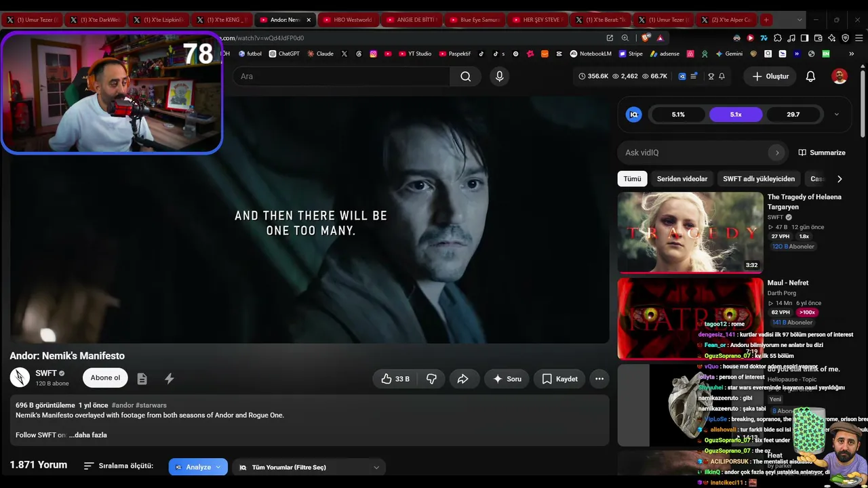Show hidden bookmarks overflow chevron

pos(851,54)
